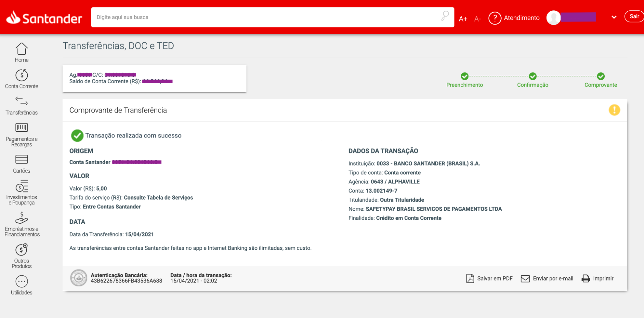Print the receipt with Imprimir
The height and width of the screenshot is (318, 644).
598,278
